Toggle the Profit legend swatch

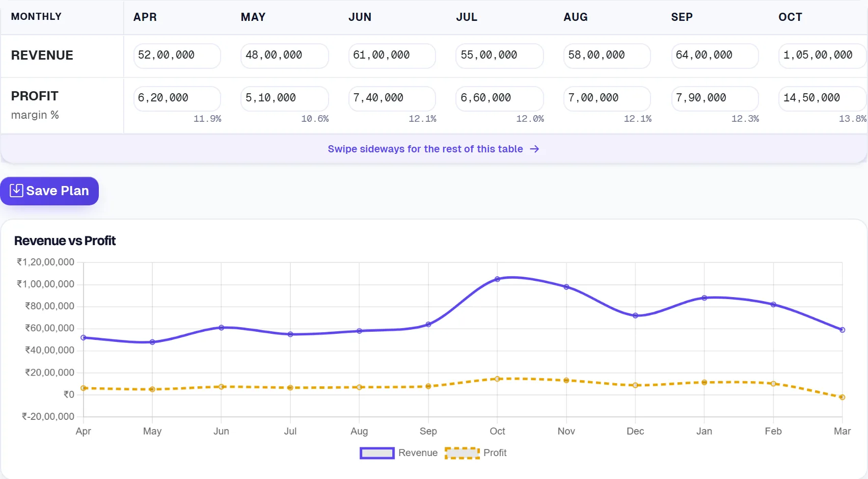pyautogui.click(x=462, y=453)
